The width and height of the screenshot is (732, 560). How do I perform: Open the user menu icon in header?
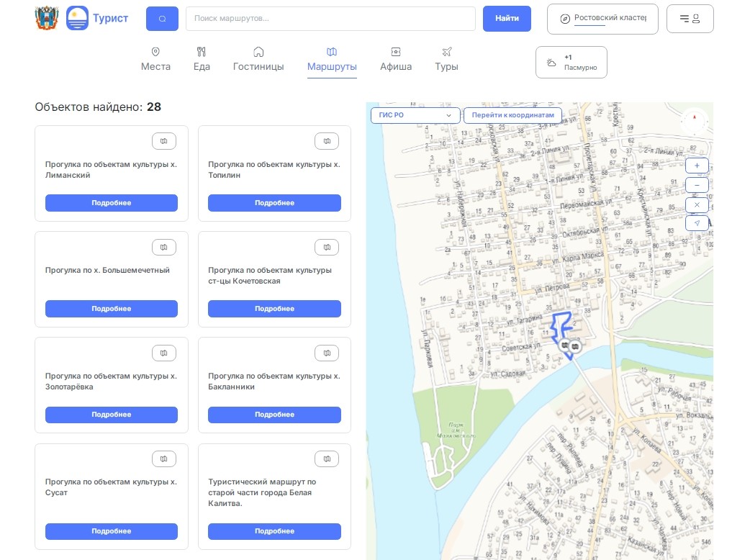pyautogui.click(x=690, y=19)
